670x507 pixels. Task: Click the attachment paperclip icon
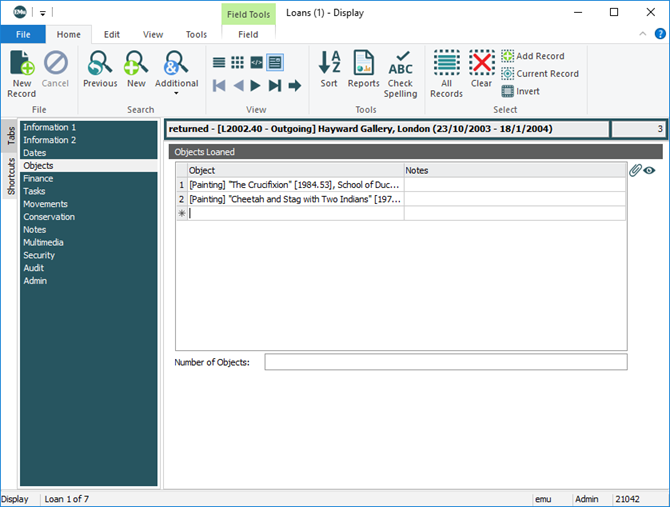pos(634,171)
